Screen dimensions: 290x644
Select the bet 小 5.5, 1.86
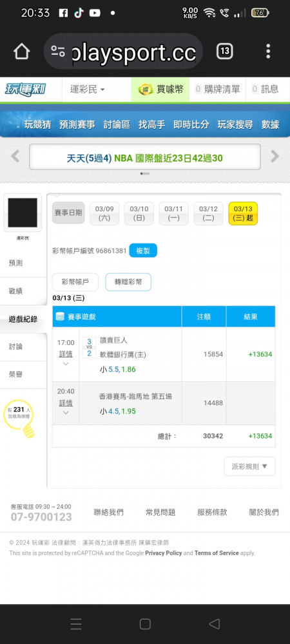[117, 369]
